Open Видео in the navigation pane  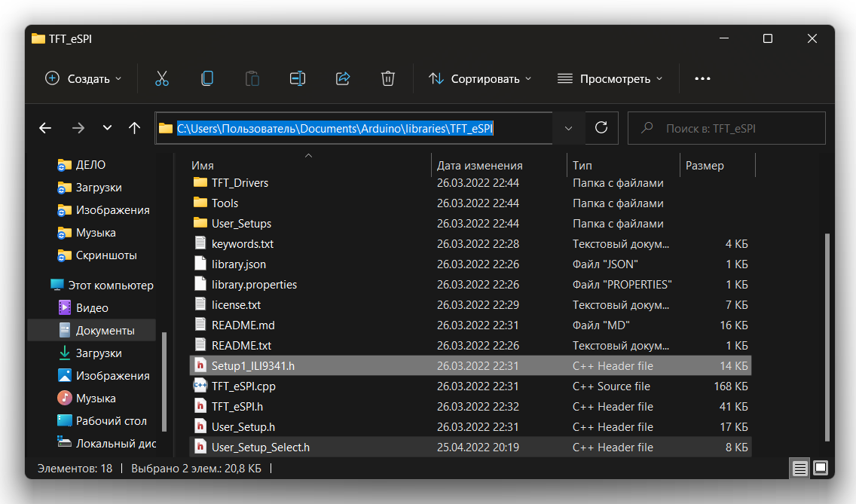pyautogui.click(x=92, y=307)
